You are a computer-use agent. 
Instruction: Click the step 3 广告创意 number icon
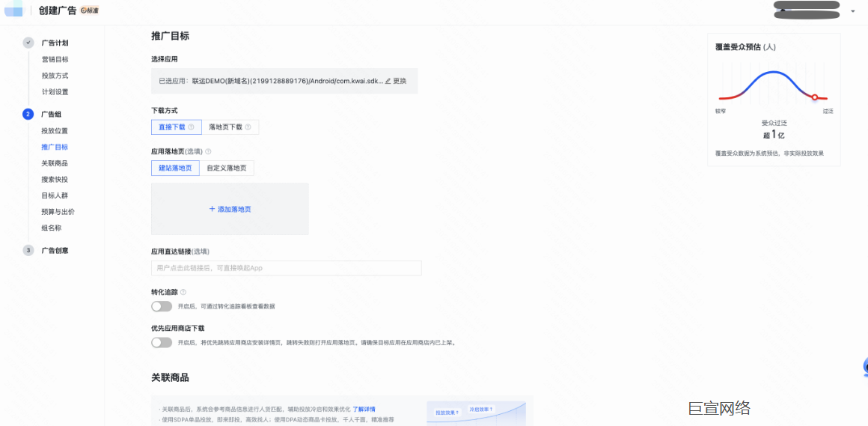[28, 250]
